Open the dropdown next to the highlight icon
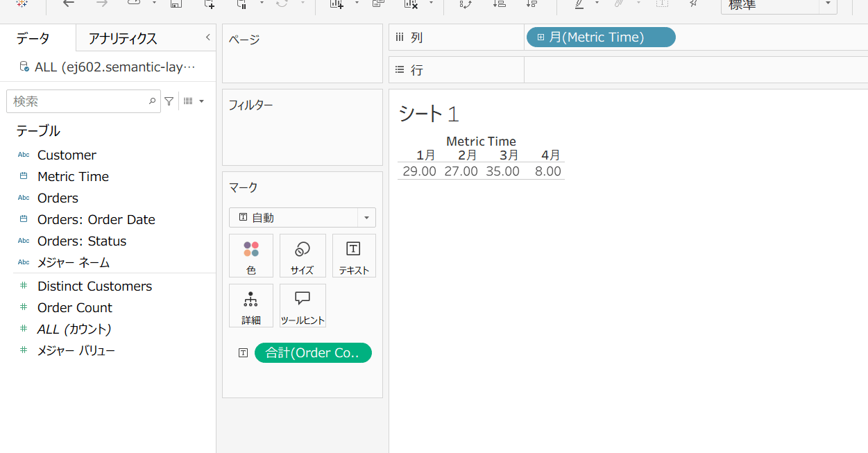868x453 pixels. pos(597,3)
